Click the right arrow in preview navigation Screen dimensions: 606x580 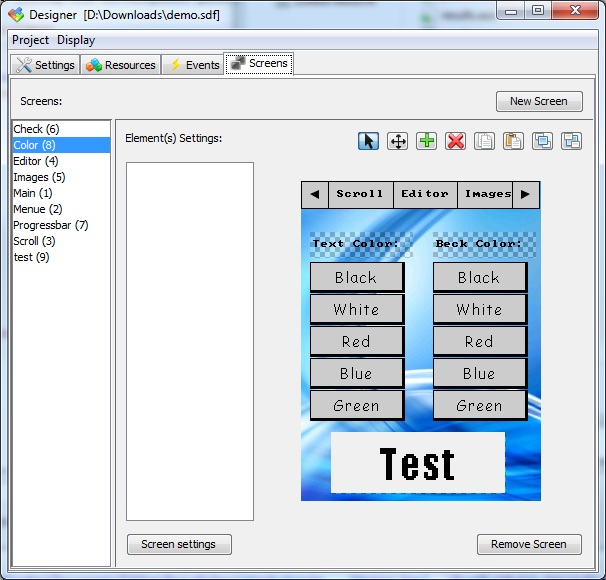coord(526,194)
